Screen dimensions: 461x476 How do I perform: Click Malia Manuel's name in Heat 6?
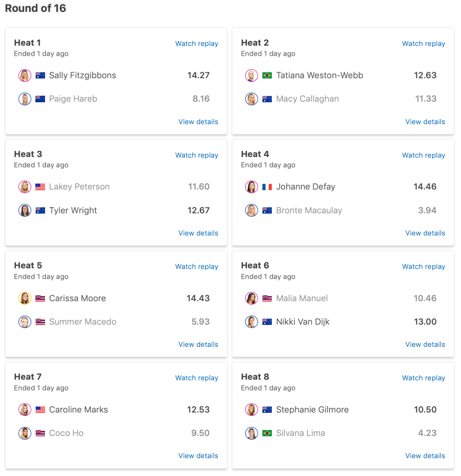[x=302, y=298]
